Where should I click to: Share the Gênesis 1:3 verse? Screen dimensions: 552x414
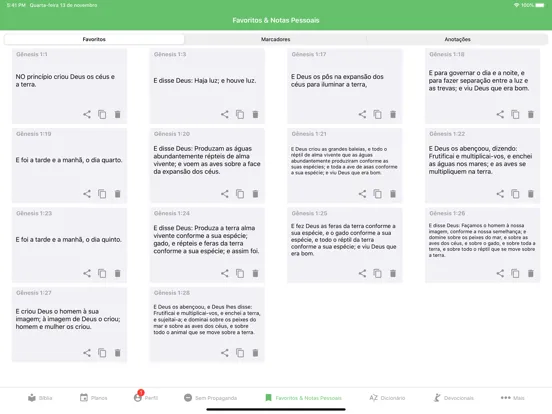pos(225,114)
